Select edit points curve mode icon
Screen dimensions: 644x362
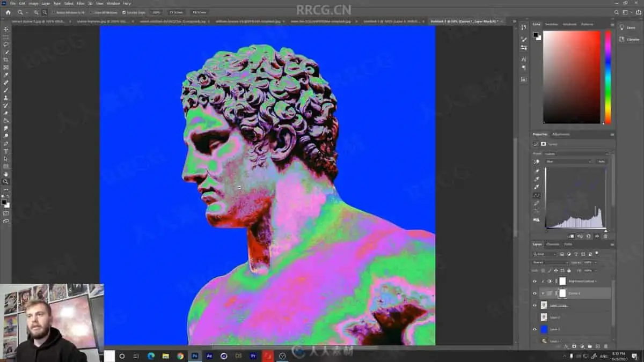(x=537, y=195)
